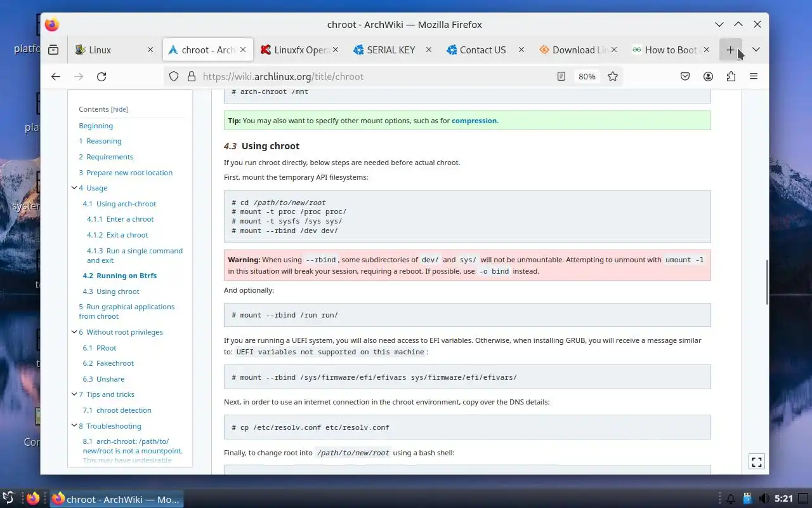Close the Linux tab
812x508 pixels.
150,50
